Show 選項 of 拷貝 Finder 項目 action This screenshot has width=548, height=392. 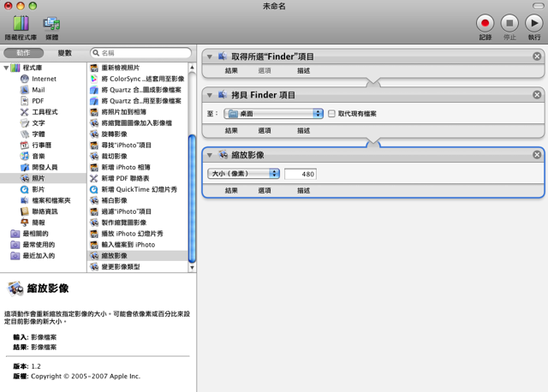265,131
